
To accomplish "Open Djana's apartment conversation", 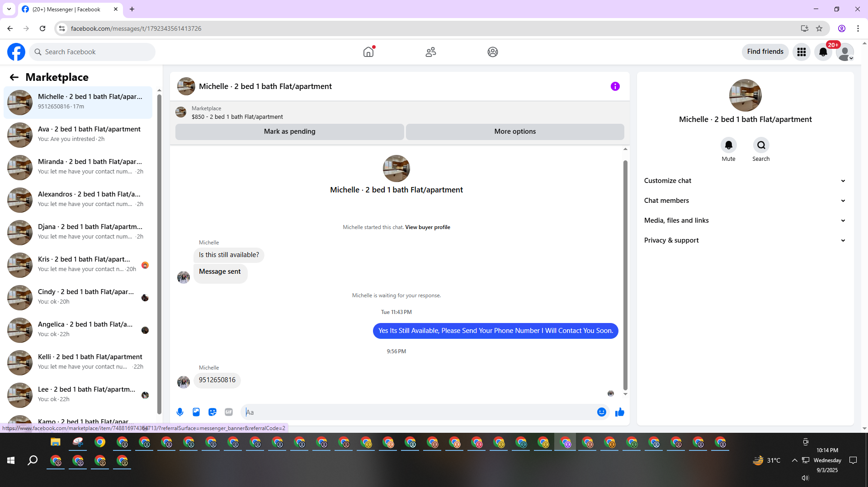I will click(78, 233).
